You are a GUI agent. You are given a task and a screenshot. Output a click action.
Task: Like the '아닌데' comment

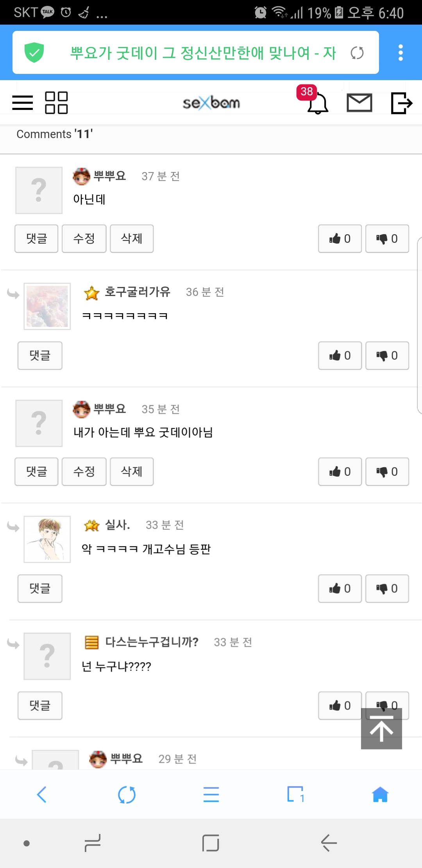[340, 239]
